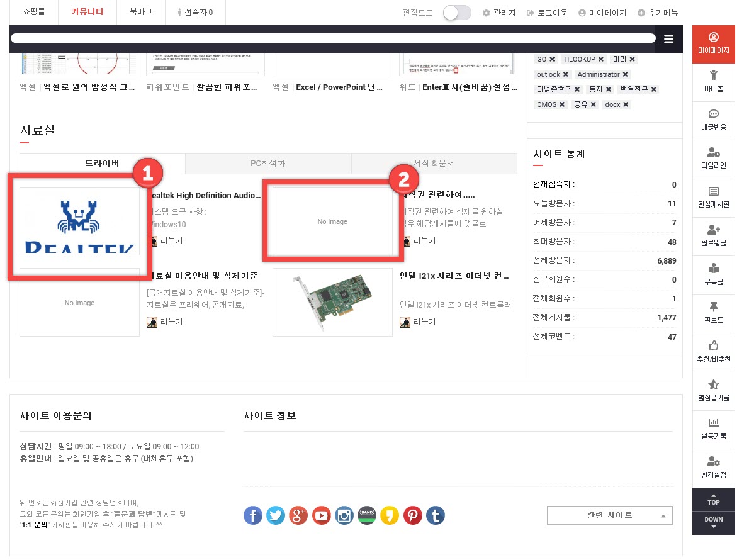Open 환경설정 in the sidebar
This screenshot has width=749, height=560.
point(713,468)
